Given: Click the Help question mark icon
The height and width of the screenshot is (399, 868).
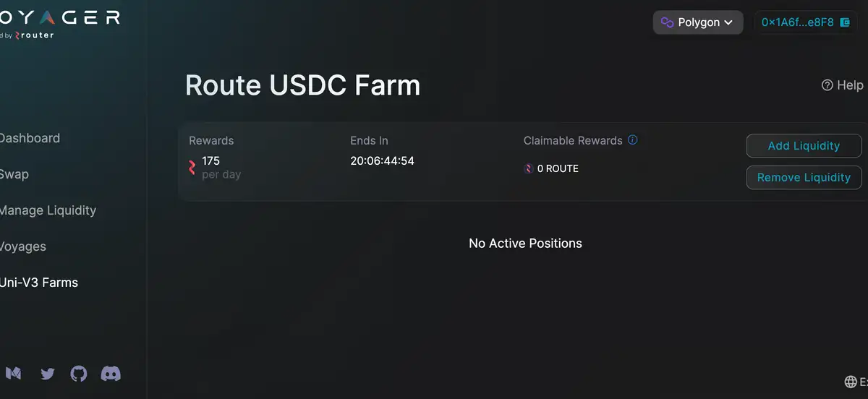Looking at the screenshot, I should pos(827,85).
